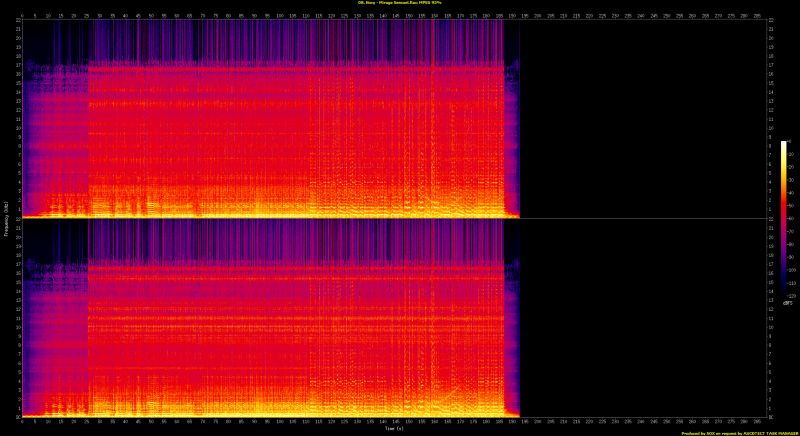Click the -120 label at color scale bottom
800x436 pixels.
791,296
